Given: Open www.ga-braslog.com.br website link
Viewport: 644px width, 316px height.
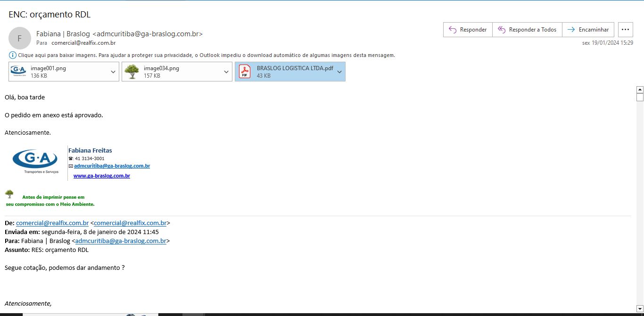Looking at the screenshot, I should (x=101, y=176).
